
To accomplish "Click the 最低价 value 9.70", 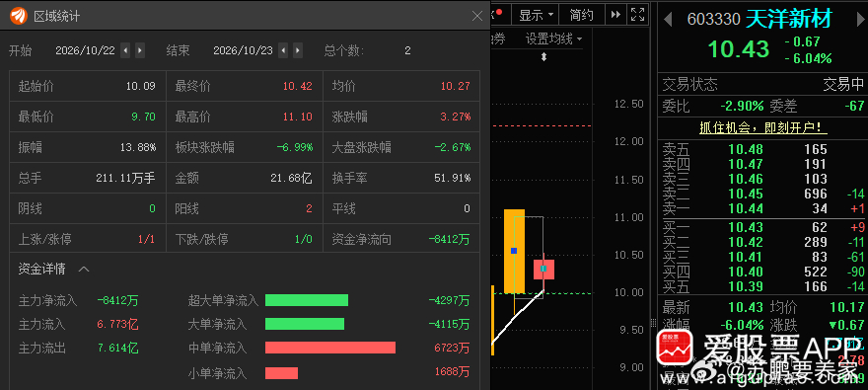I will pyautogui.click(x=143, y=117).
